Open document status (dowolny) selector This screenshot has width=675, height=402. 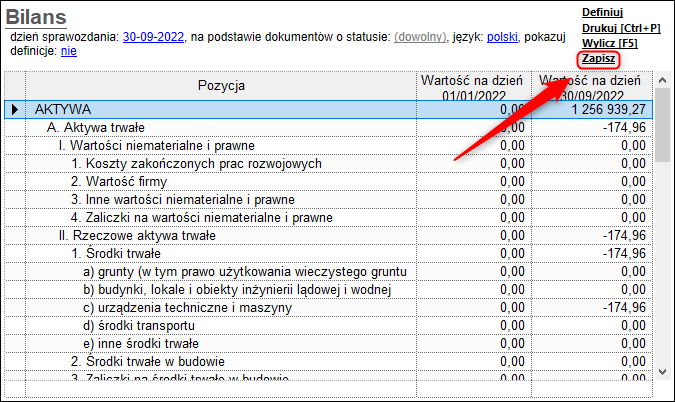(420, 37)
